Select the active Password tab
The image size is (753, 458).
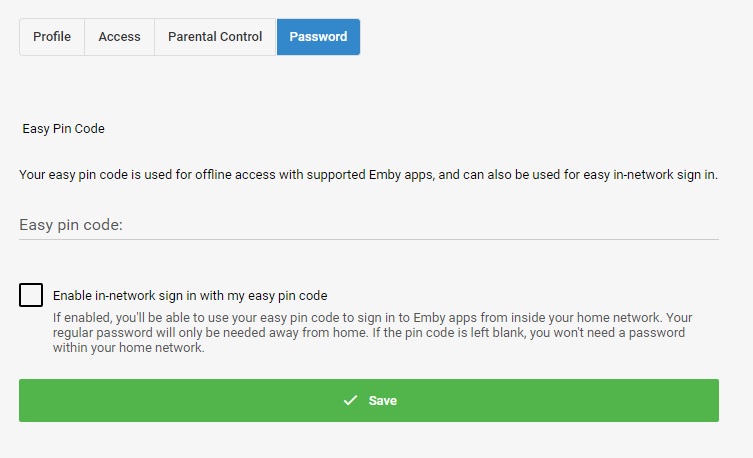point(318,37)
